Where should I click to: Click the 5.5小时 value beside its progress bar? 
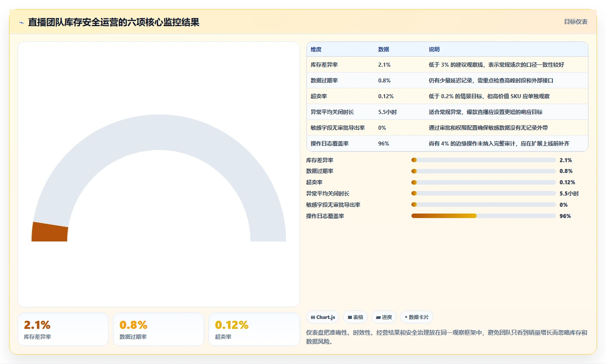click(x=569, y=194)
